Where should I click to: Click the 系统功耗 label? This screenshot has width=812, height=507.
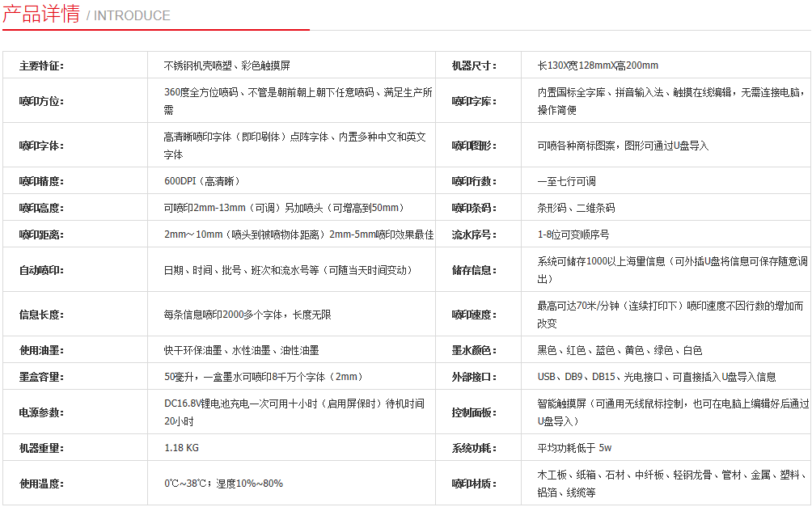tap(474, 448)
